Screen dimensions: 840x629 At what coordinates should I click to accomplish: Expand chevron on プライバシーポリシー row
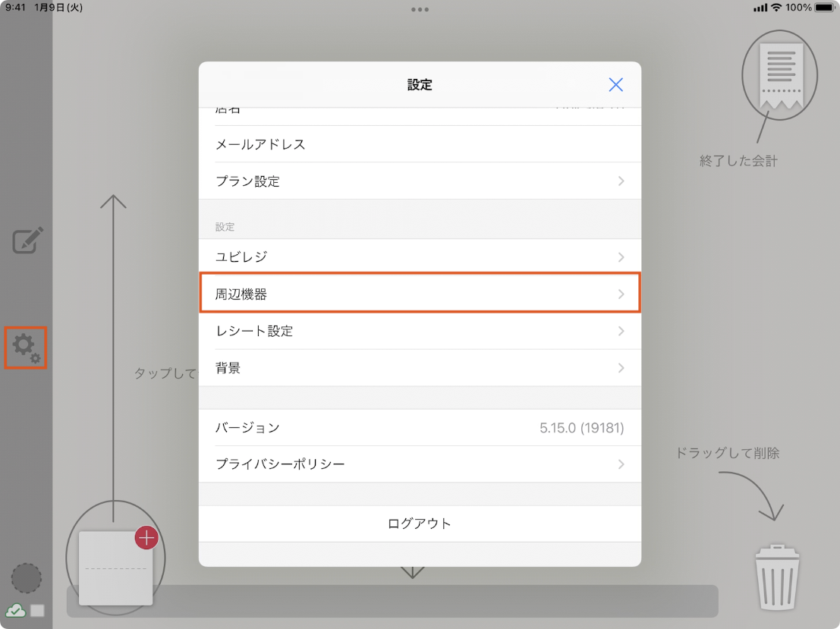[x=621, y=464]
